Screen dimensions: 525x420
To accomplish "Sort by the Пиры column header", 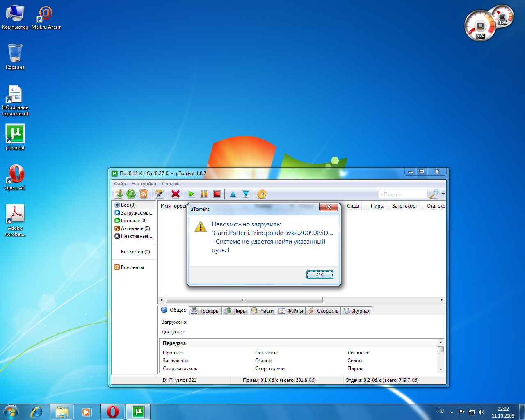I will coord(377,206).
